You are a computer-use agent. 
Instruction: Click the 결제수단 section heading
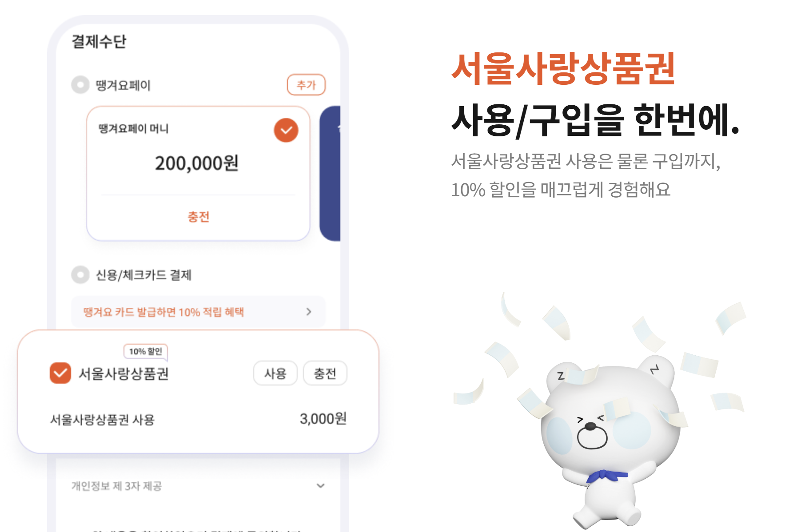tap(99, 41)
